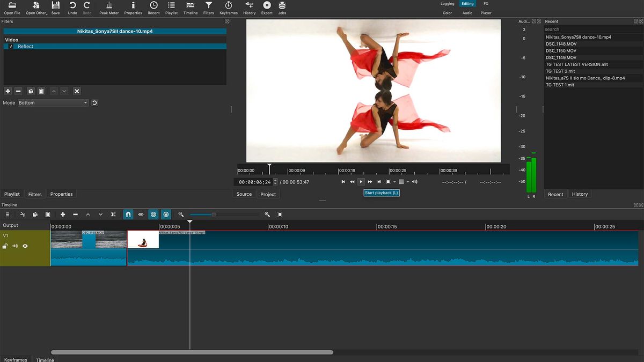Mute the V1 track audio

(x=15, y=246)
